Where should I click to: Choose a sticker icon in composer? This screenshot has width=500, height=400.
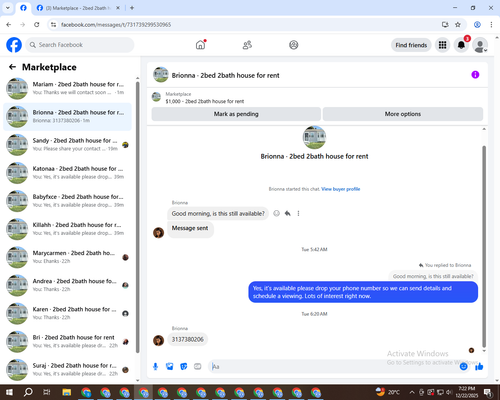point(184,367)
